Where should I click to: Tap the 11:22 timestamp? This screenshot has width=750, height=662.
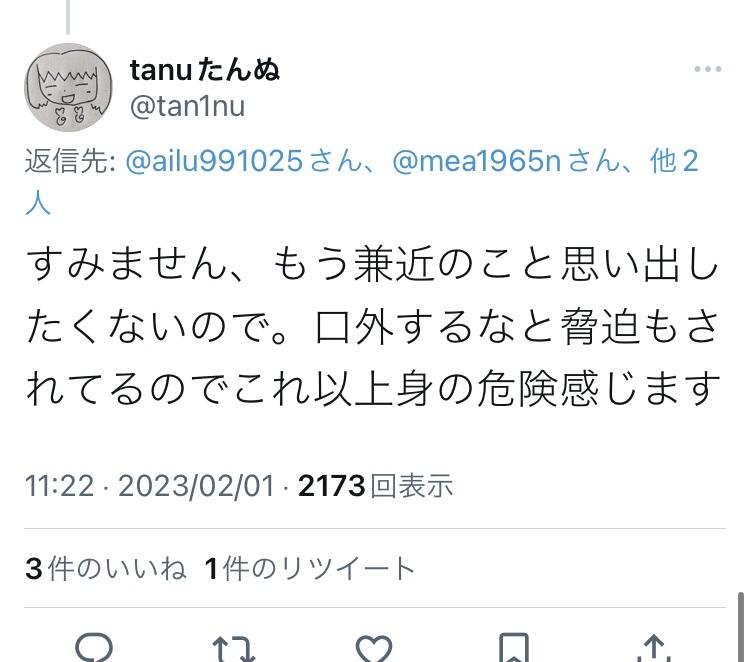click(x=59, y=486)
